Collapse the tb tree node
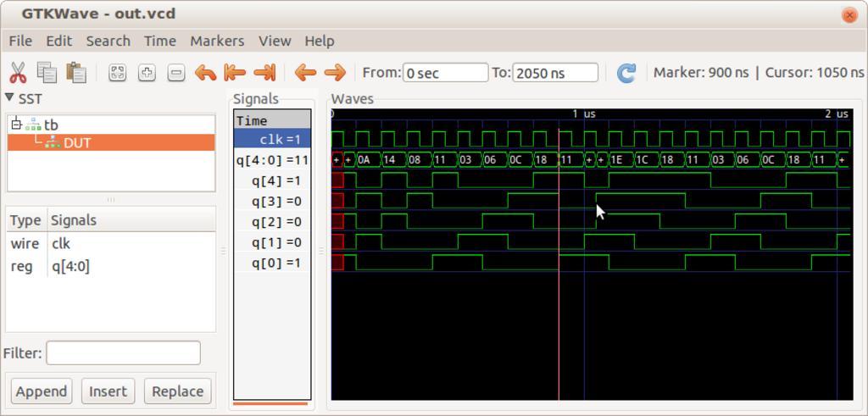 click(16, 125)
